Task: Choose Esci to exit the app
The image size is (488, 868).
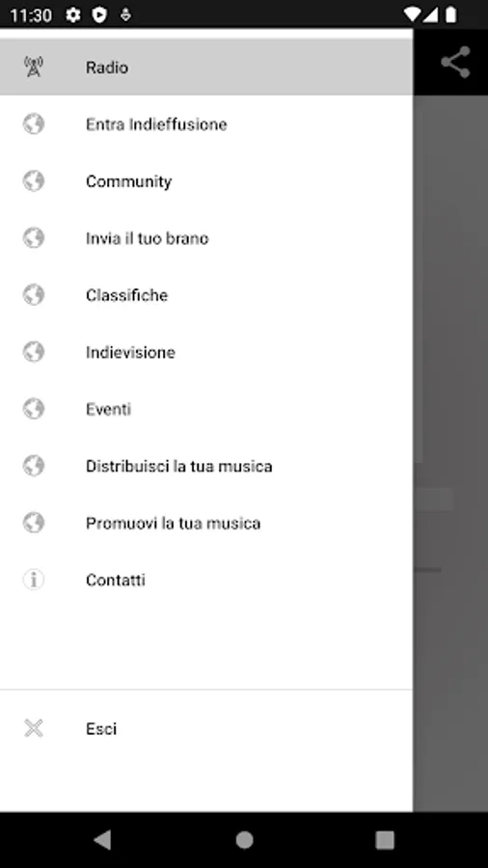Action: click(x=206, y=728)
